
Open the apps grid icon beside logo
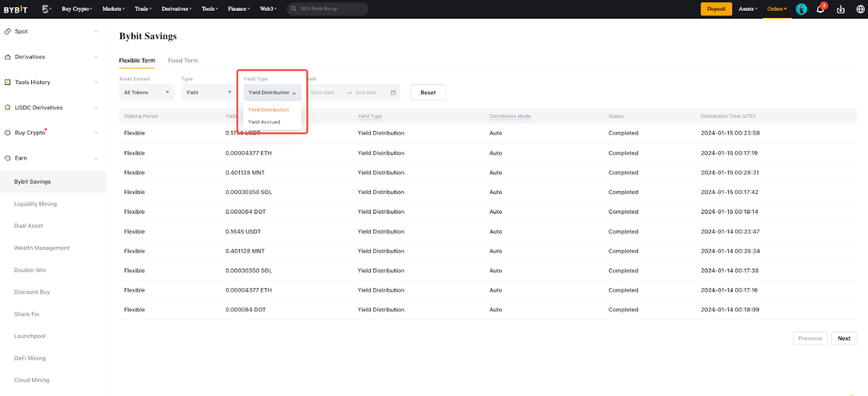46,9
